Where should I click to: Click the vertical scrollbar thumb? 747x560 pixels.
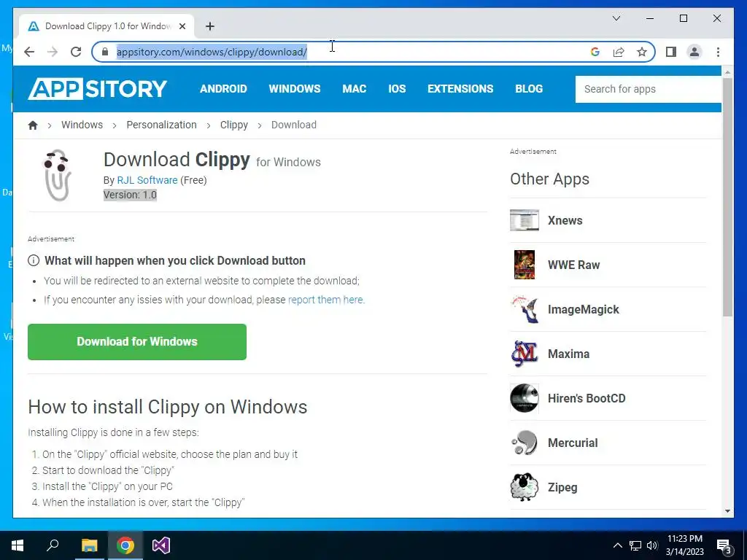coord(727,197)
